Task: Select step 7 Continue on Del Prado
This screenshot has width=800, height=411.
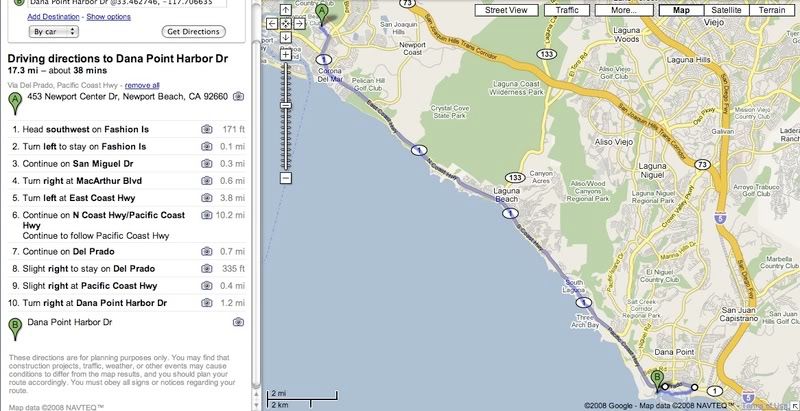Action: pos(127,251)
